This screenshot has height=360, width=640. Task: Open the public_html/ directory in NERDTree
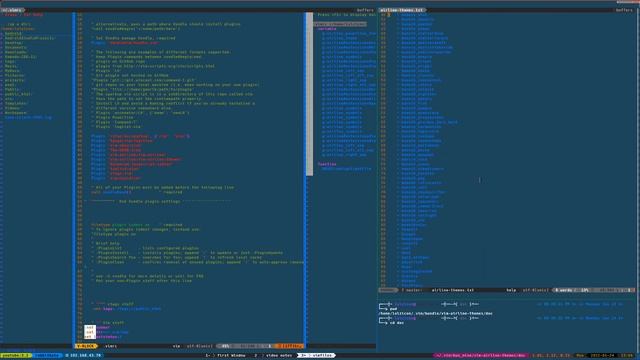tap(18, 94)
